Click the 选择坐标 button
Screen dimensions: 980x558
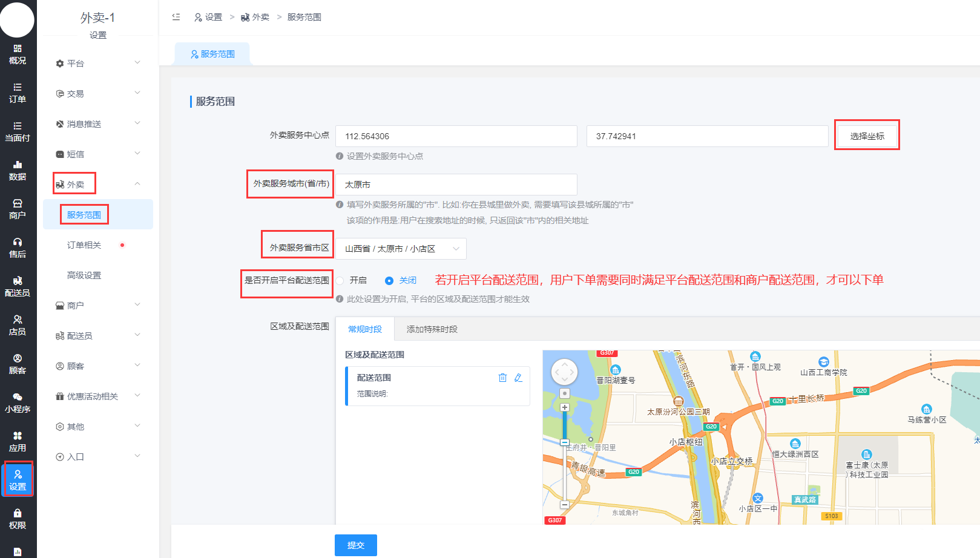pyautogui.click(x=867, y=136)
